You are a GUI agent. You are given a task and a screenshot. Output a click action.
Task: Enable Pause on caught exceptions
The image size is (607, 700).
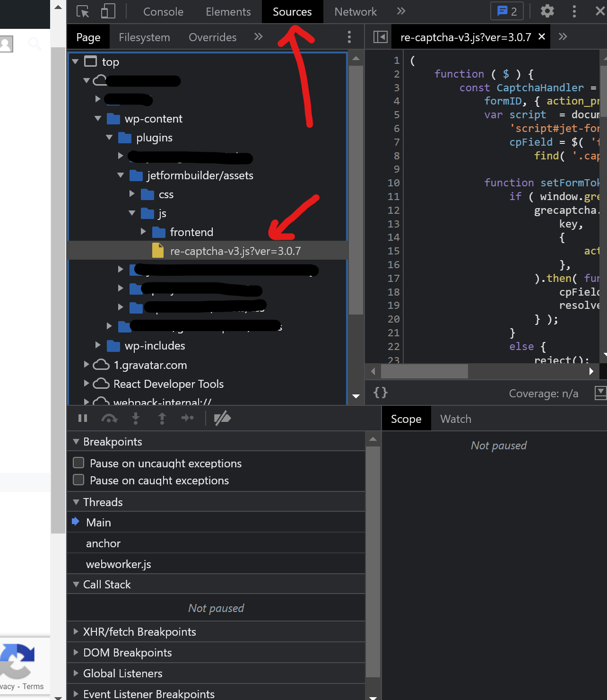point(78,480)
